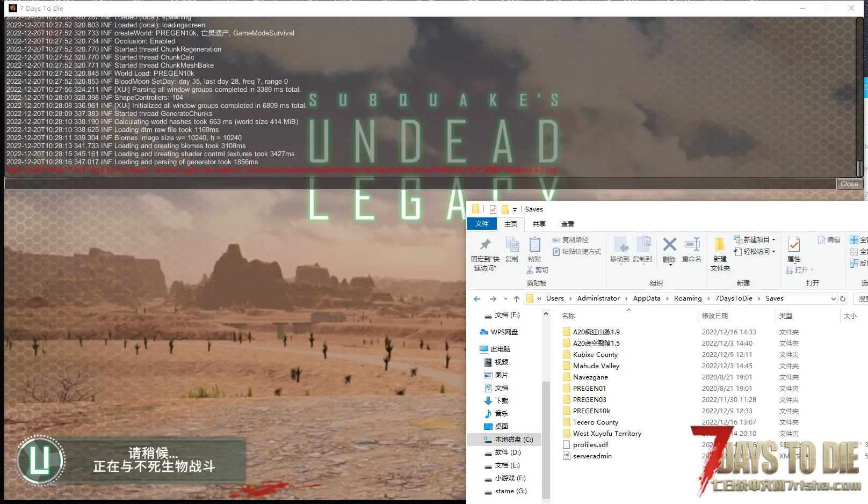The width and height of the screenshot is (868, 504).
Task: Click the Pin to Quick Access icon
Action: pos(485,245)
